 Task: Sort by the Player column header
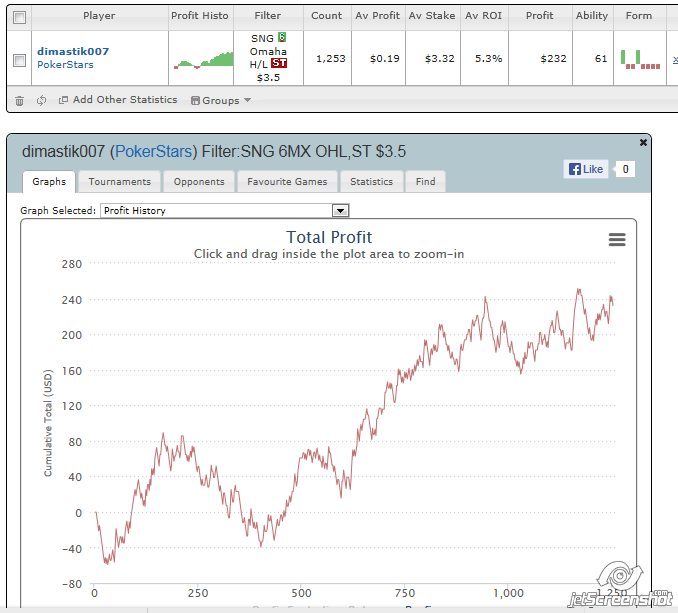tap(99, 16)
